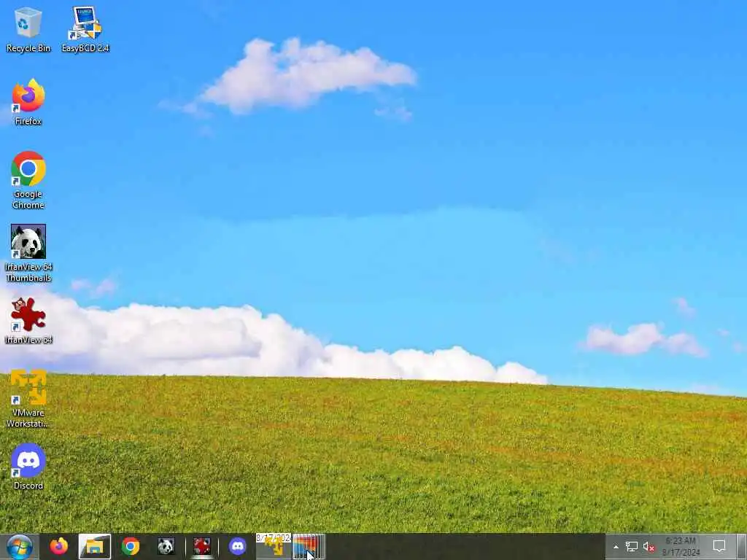Open the red IrfanView taskbar icon

pyautogui.click(x=201, y=547)
